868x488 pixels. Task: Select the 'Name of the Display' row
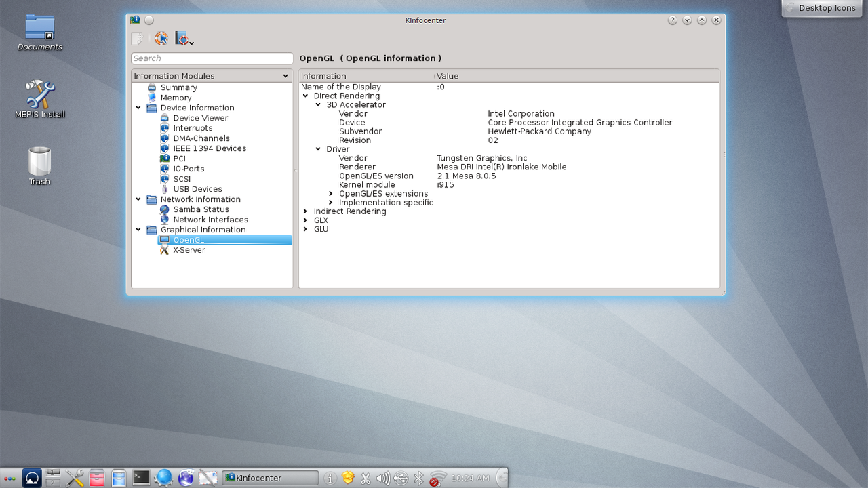point(509,87)
